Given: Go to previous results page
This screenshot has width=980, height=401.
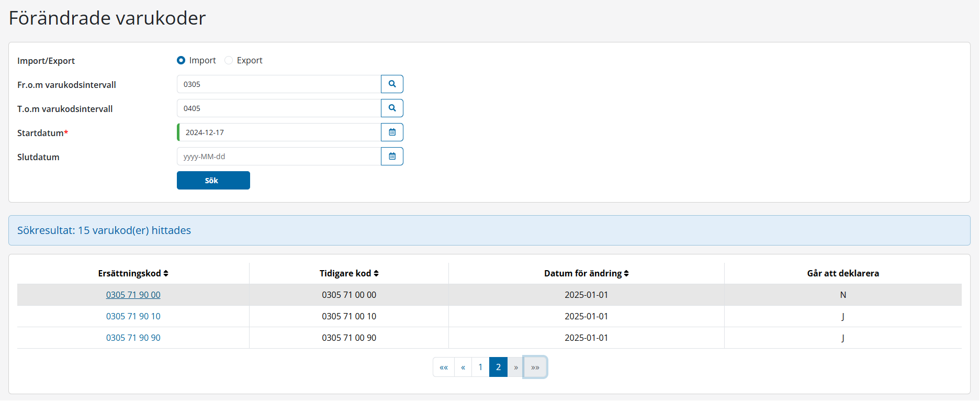Looking at the screenshot, I should (x=463, y=367).
